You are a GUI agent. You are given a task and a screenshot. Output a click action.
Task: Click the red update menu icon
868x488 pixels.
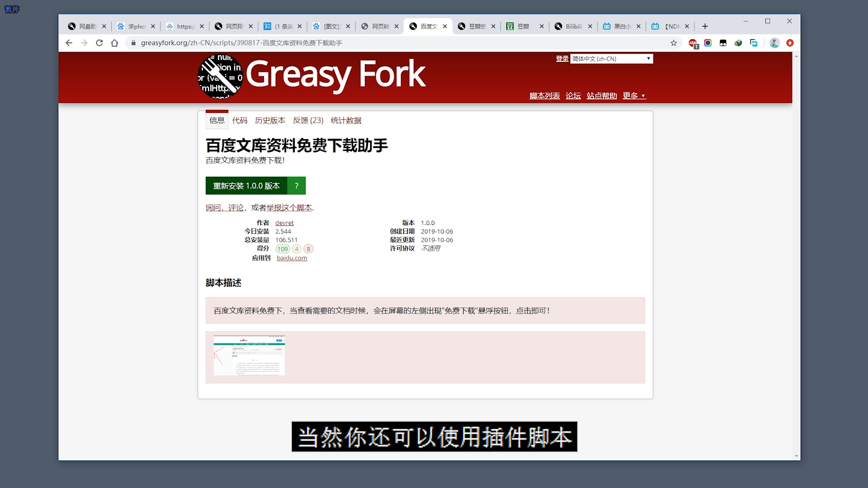tap(790, 43)
